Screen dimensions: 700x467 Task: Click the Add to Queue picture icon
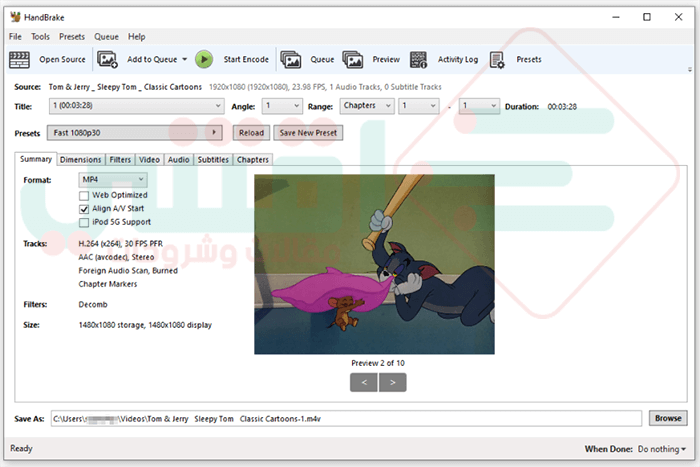pos(107,60)
